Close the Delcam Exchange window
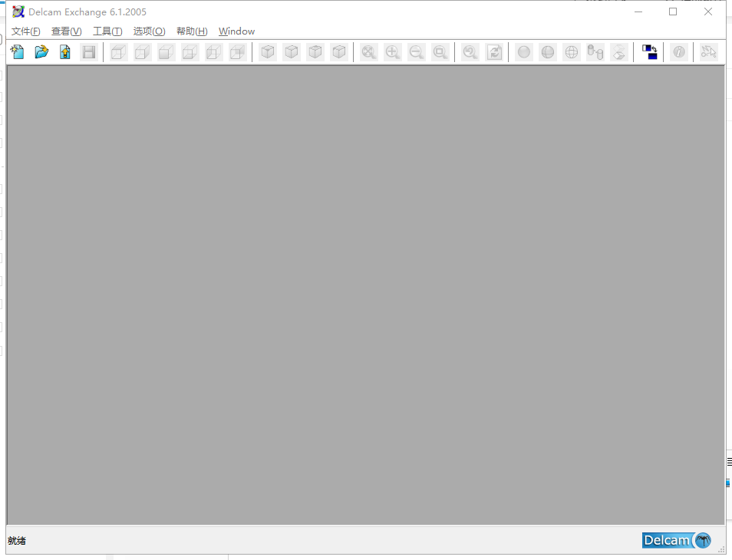 pyautogui.click(x=707, y=12)
